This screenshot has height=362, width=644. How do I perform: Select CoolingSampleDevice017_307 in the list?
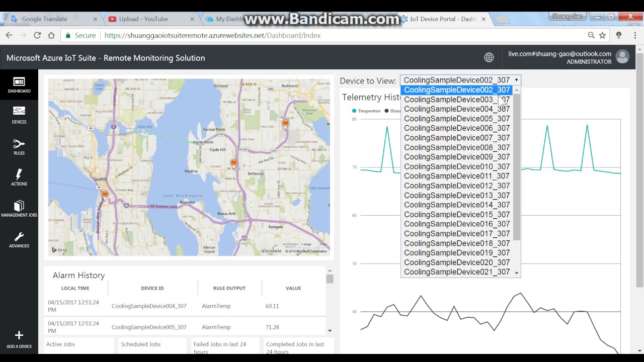coord(457,233)
